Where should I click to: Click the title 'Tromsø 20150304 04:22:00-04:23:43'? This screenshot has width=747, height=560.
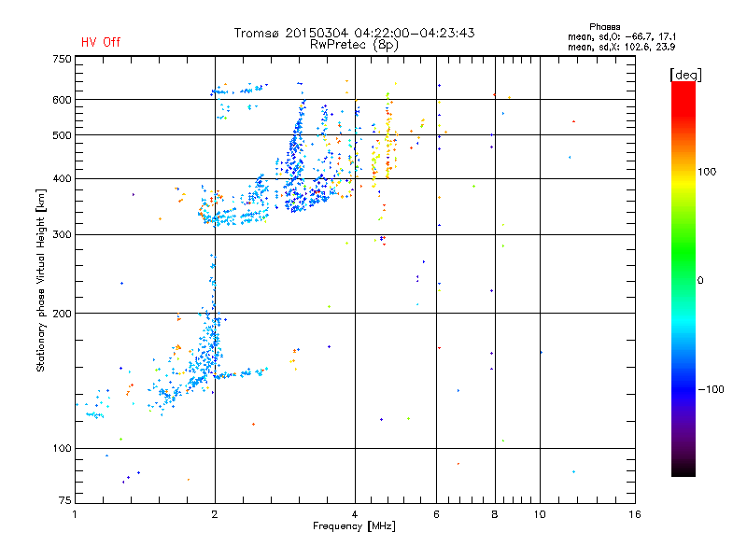click(354, 33)
